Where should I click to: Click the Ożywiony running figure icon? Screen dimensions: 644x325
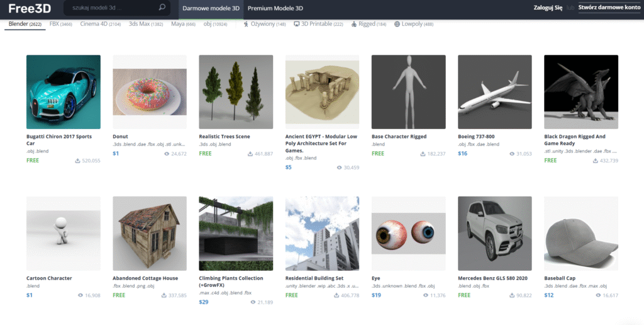coord(246,24)
